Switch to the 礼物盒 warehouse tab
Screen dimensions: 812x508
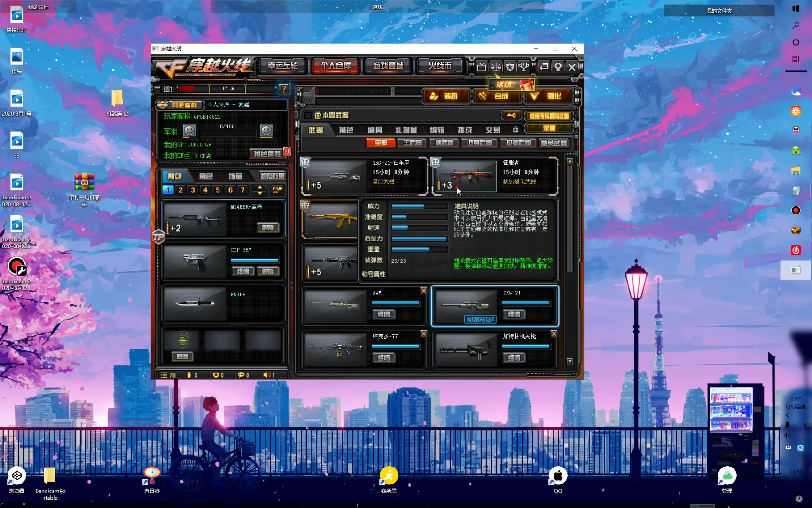click(x=406, y=130)
